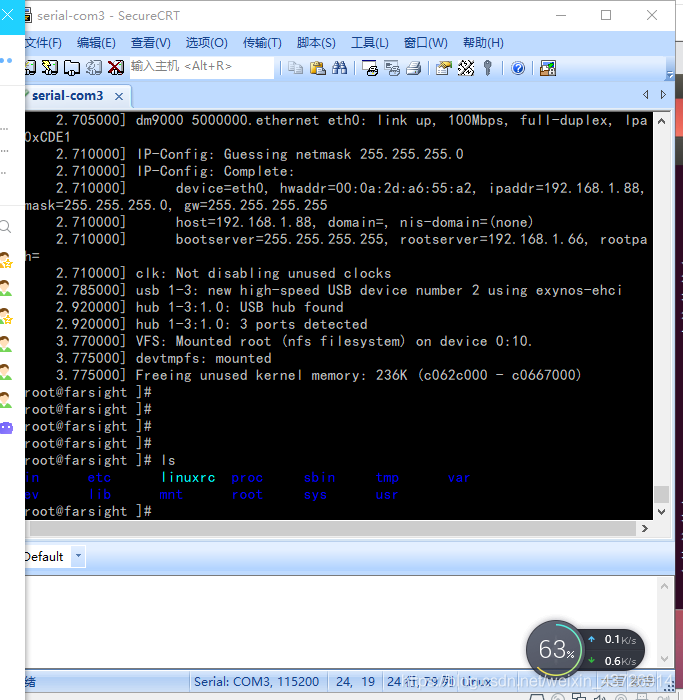Click the '24, 19' cursor position status
The height and width of the screenshot is (700, 683).
coord(355,682)
